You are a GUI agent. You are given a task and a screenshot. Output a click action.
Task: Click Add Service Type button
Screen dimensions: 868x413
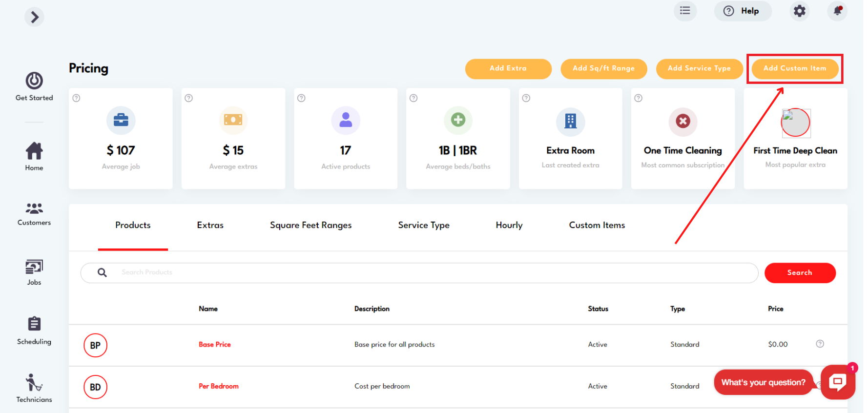[x=699, y=69]
